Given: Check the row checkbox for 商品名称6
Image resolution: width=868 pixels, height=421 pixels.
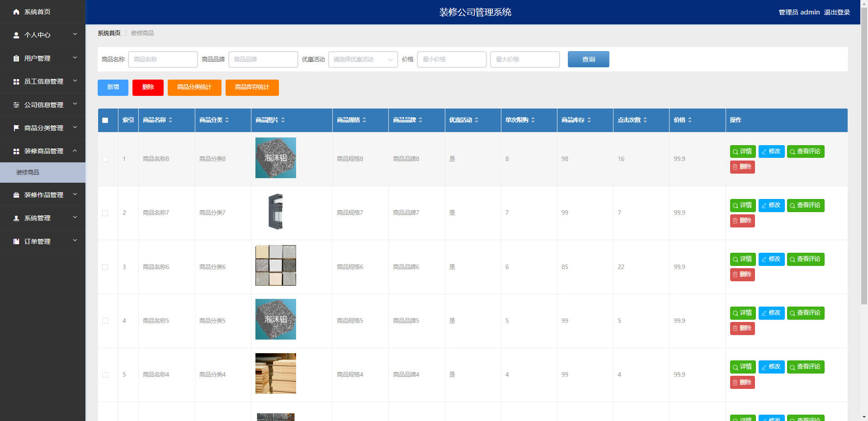Looking at the screenshot, I should [x=105, y=267].
